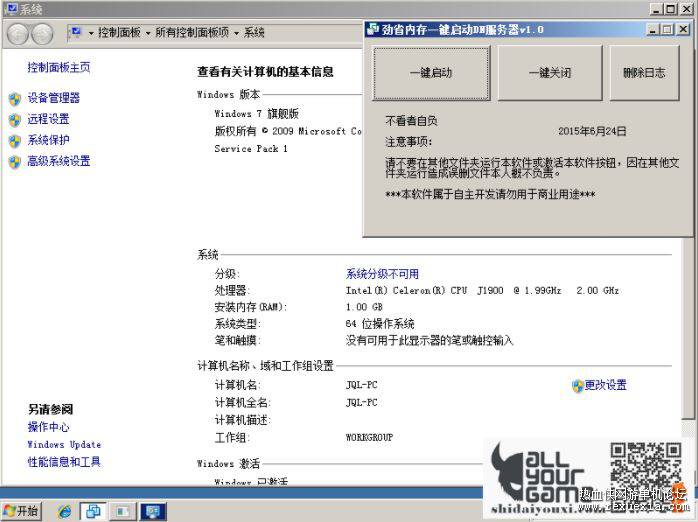Select the 注意事项 label

pyautogui.click(x=408, y=142)
